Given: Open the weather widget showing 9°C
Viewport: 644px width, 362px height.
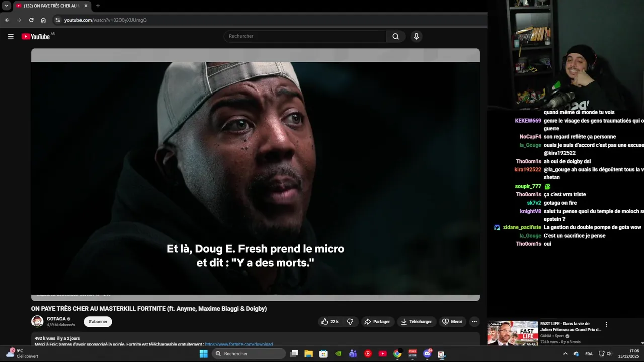Looking at the screenshot, I should pos(22,354).
